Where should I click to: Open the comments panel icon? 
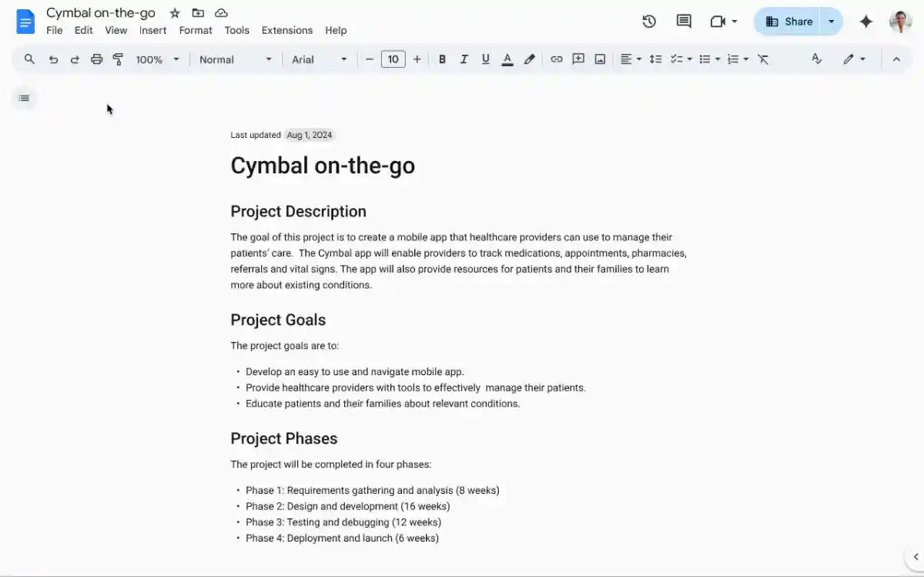coord(684,22)
